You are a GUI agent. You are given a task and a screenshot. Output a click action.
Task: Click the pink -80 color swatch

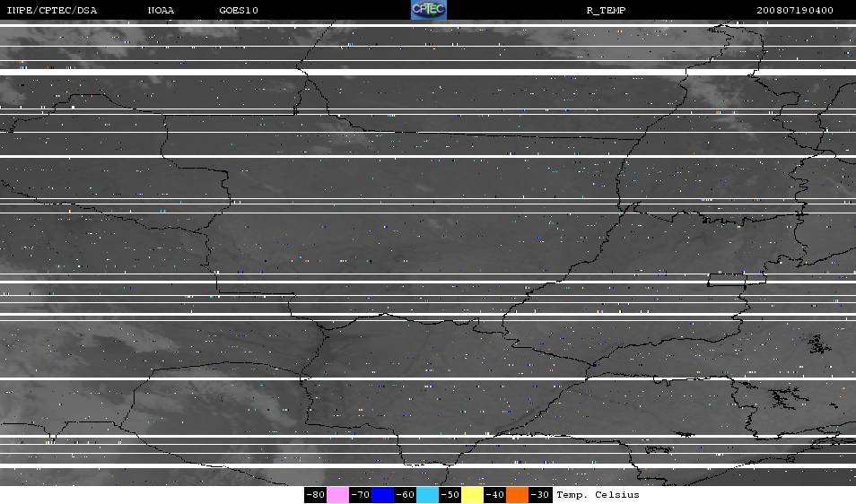[x=337, y=495]
